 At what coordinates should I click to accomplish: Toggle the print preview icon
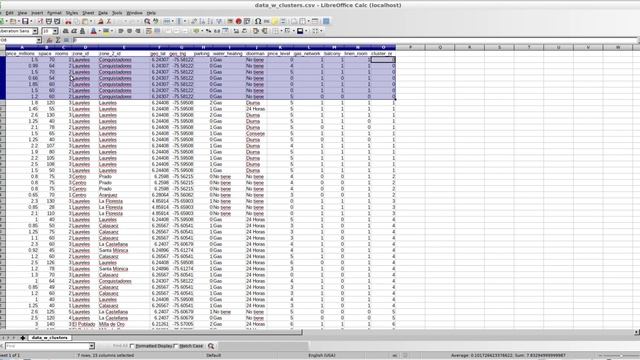(57, 21)
